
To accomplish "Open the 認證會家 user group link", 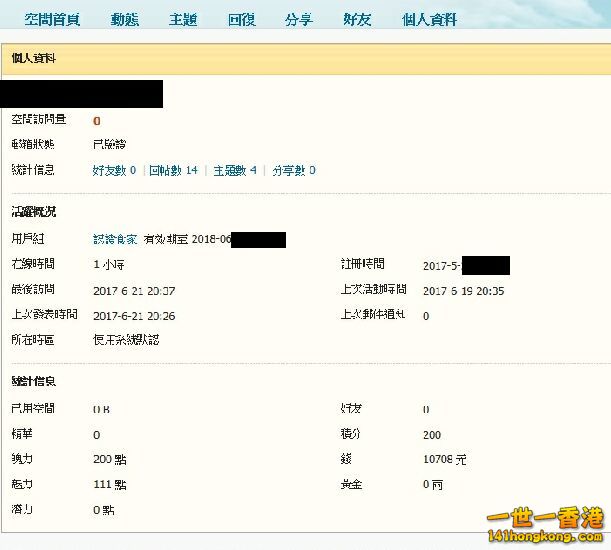I will coord(115,240).
